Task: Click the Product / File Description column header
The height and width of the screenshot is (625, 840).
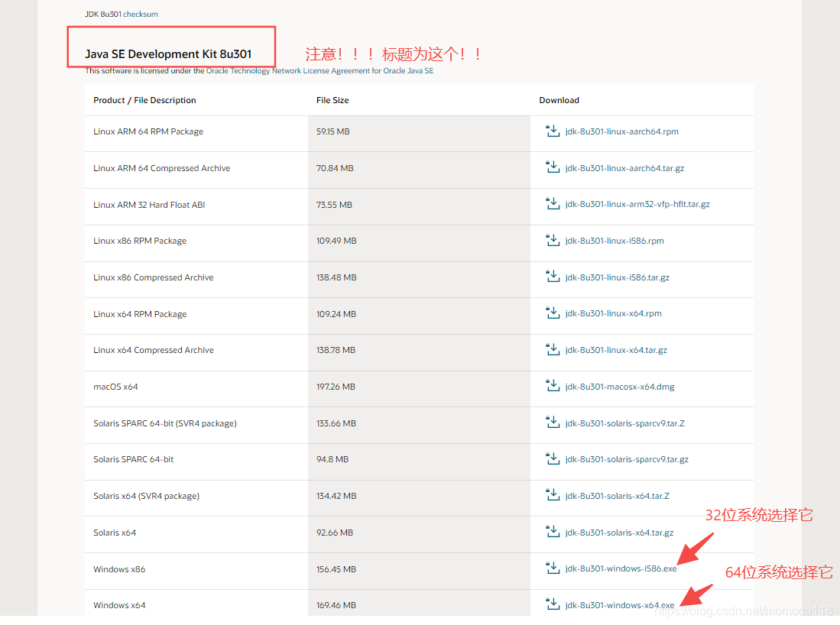Action: pyautogui.click(x=144, y=100)
